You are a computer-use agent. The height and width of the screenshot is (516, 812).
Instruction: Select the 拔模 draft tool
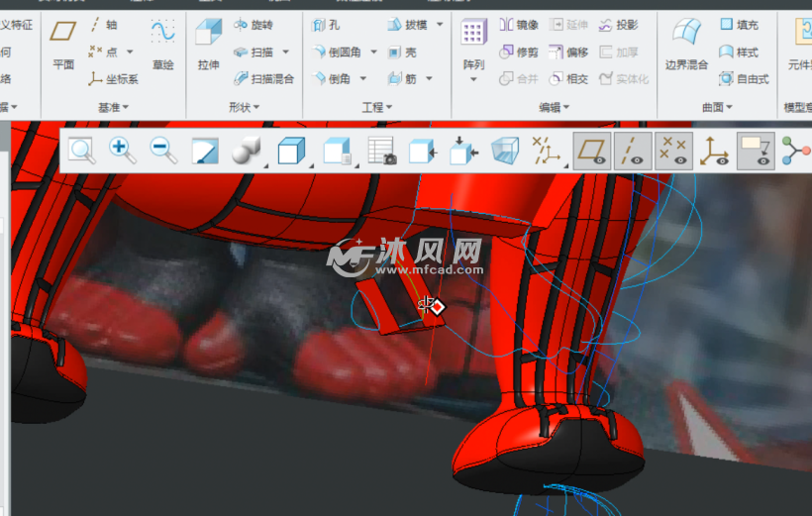(x=408, y=25)
